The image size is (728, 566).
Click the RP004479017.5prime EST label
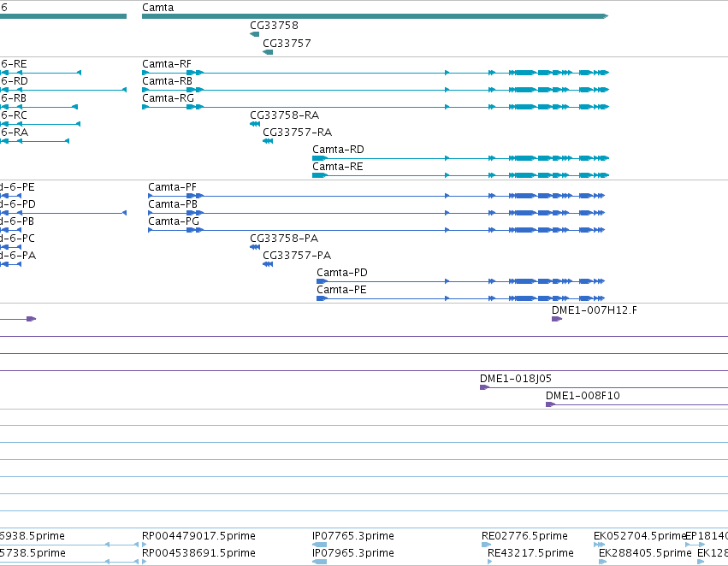(x=198, y=536)
